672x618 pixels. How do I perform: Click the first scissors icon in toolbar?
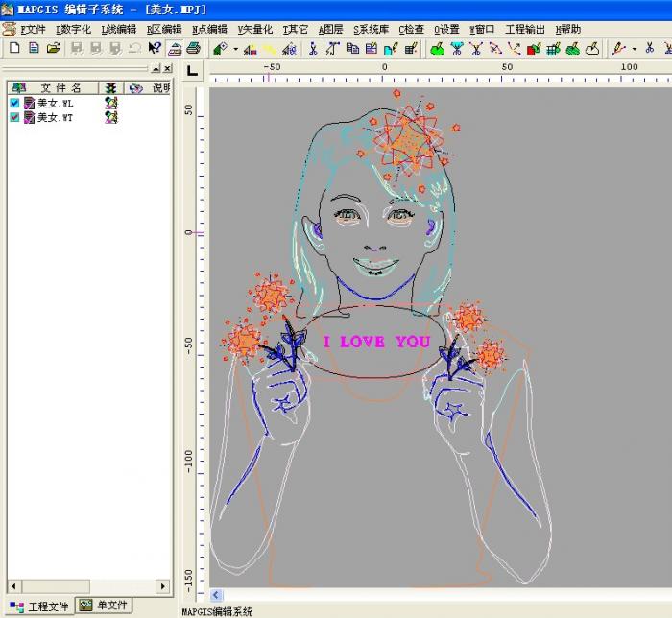tap(313, 48)
